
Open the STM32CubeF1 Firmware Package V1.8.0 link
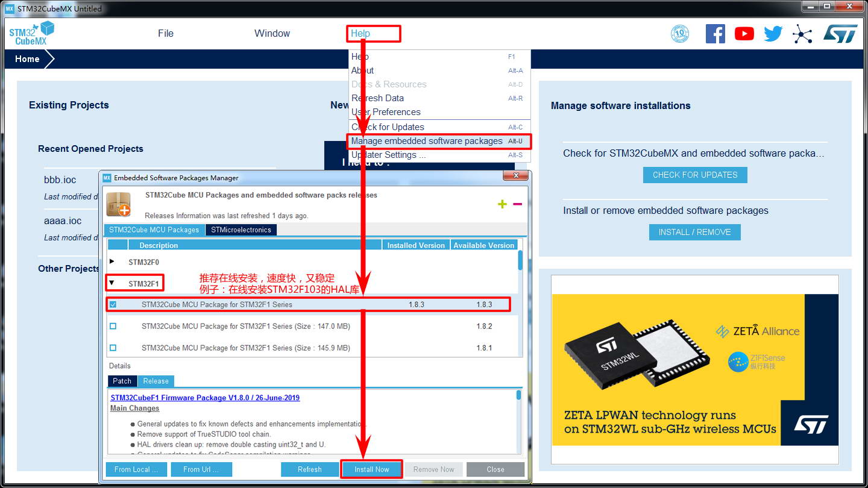(x=205, y=398)
